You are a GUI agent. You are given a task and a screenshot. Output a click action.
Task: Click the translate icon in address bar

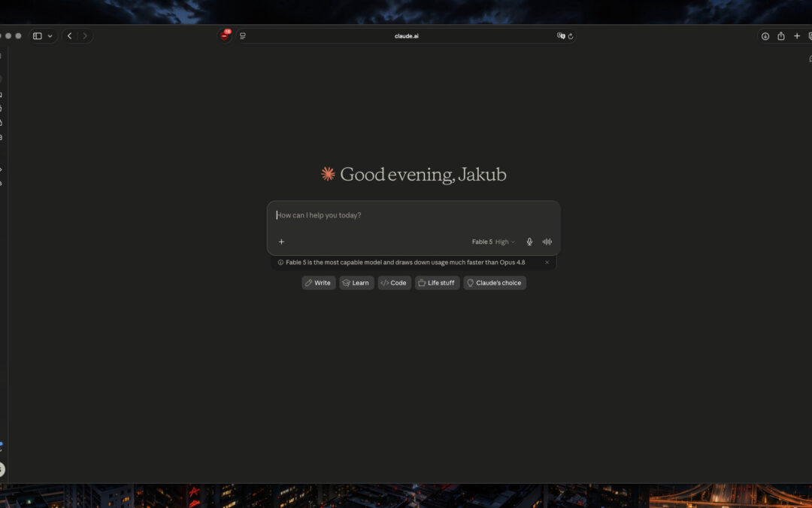point(561,36)
